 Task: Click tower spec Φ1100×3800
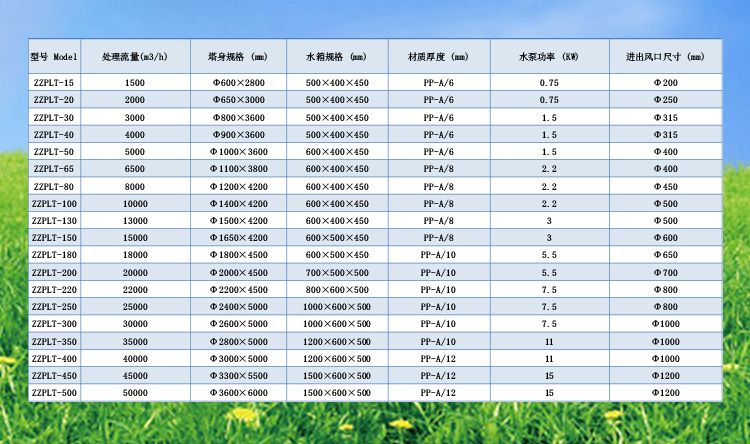[239, 169]
